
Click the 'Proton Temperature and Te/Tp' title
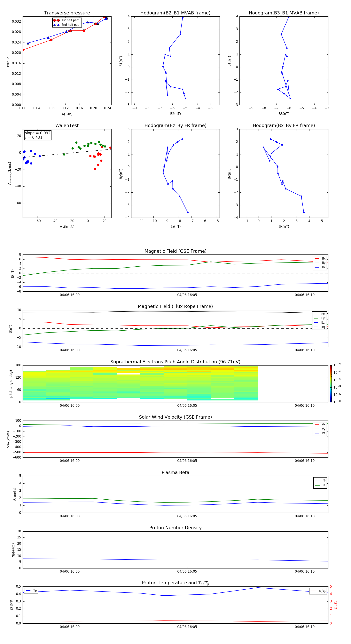pyautogui.click(x=175, y=583)
